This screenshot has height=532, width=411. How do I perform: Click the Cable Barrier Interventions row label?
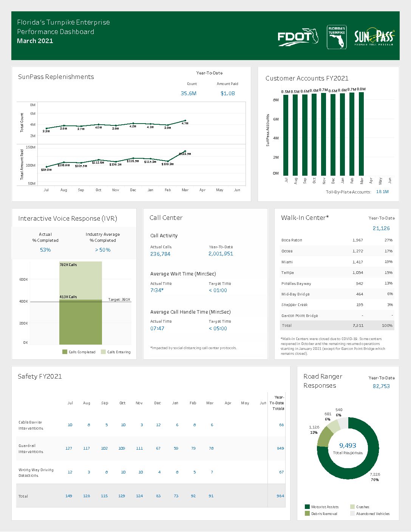coord(31,425)
